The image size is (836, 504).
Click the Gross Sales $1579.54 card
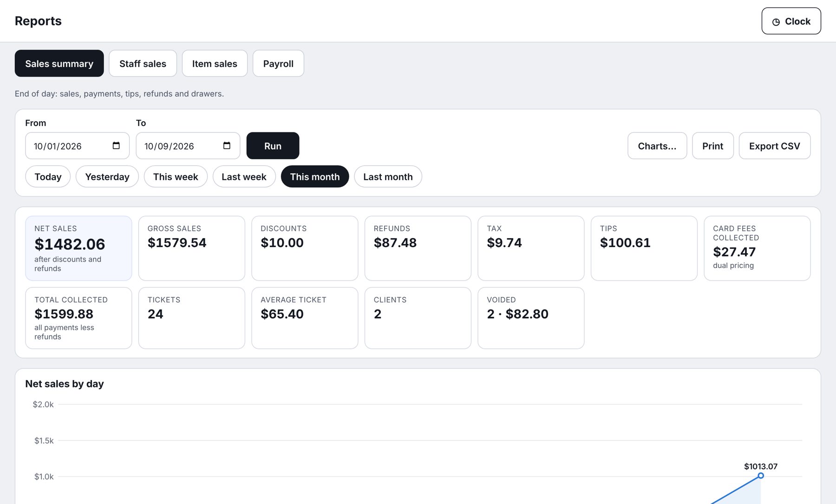coord(191,248)
